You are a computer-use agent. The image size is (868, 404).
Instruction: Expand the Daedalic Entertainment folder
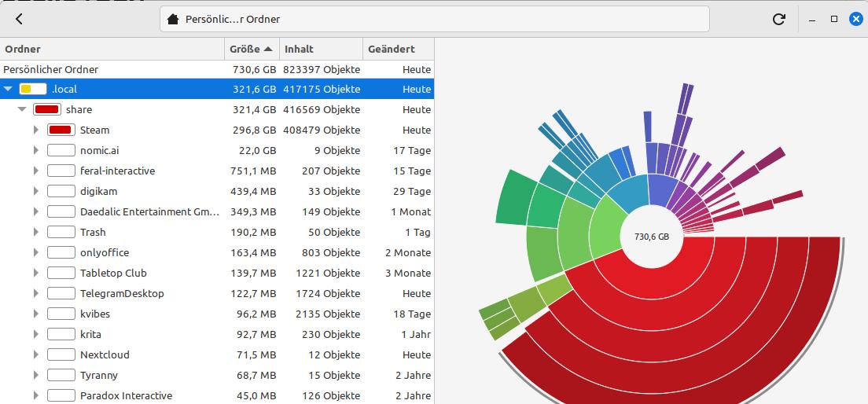(36, 212)
